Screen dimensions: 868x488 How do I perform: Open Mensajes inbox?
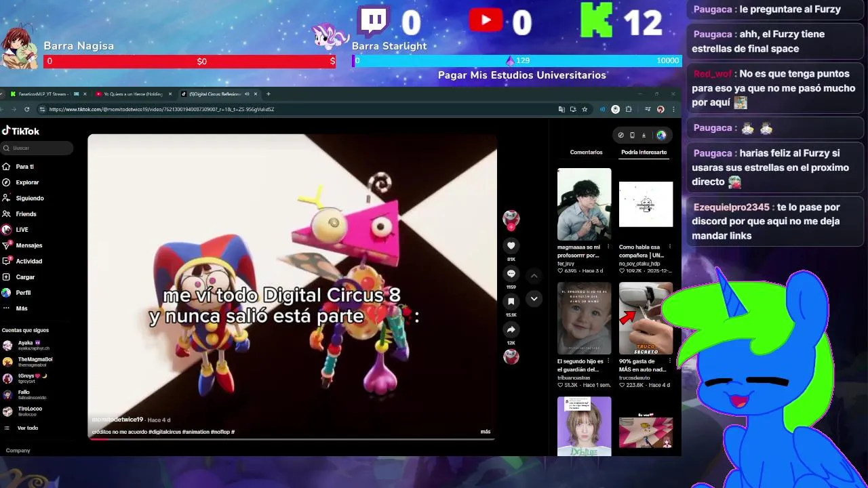22,245
